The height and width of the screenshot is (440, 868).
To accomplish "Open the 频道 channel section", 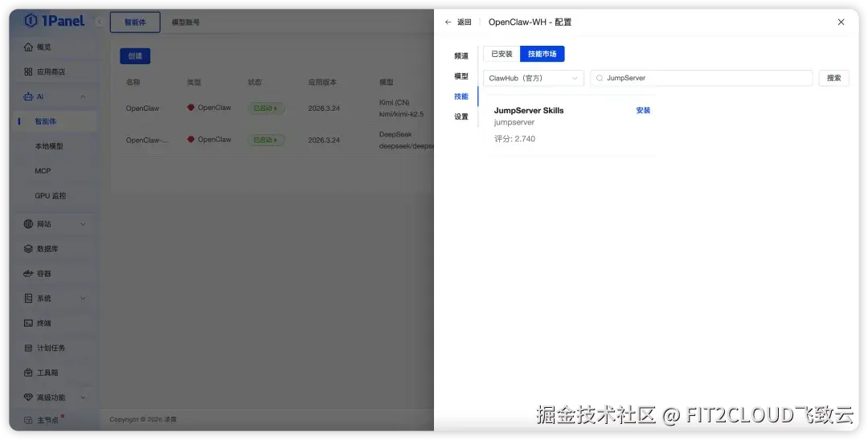I will pyautogui.click(x=461, y=56).
